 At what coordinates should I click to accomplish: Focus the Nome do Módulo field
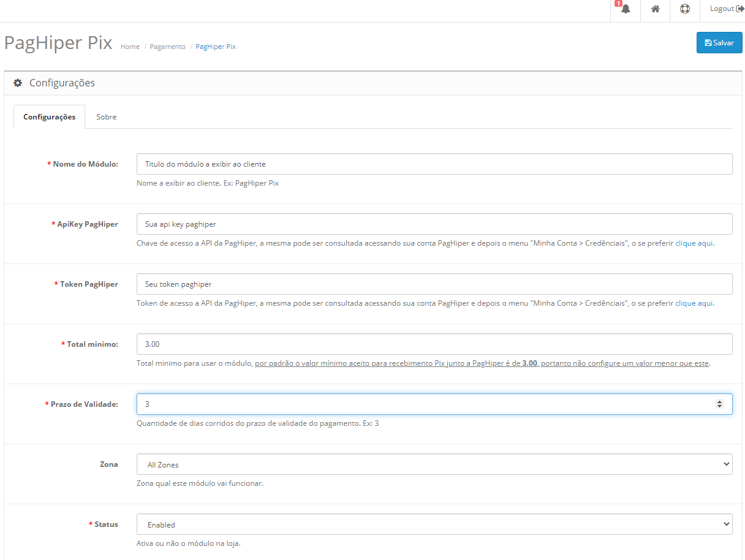click(x=434, y=164)
